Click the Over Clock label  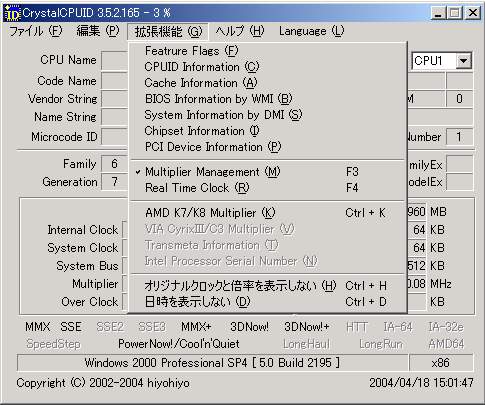(90, 302)
